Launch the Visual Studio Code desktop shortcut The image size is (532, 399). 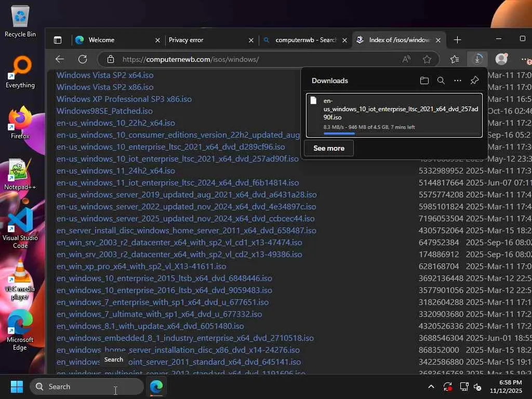coord(20,228)
